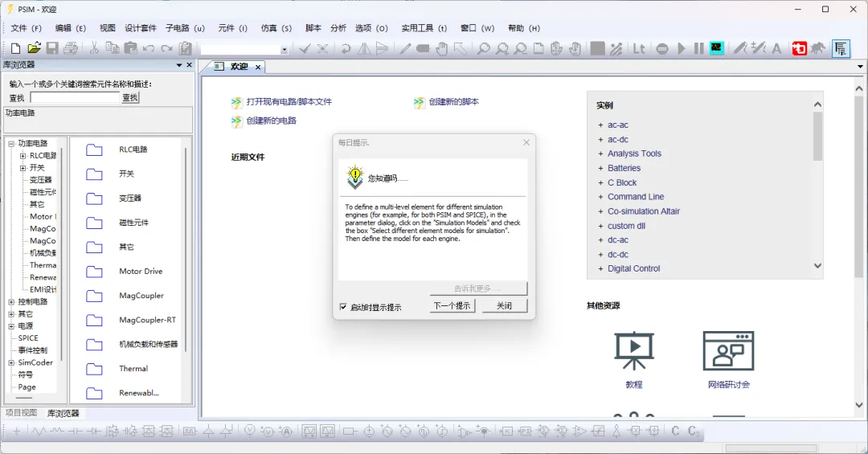This screenshot has width=868, height=454.
Task: Open the document tab list dropdown arrow
Action: click(x=860, y=67)
